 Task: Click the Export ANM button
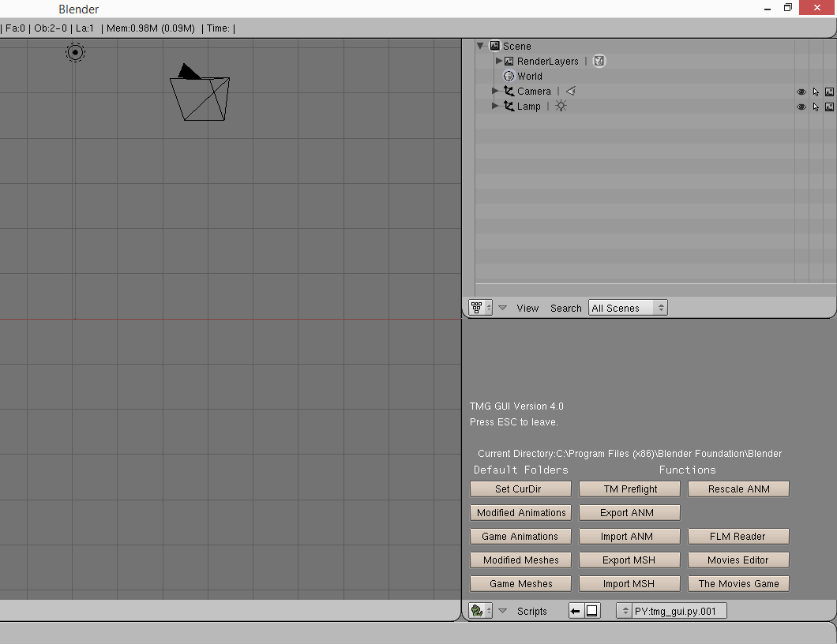coord(629,513)
